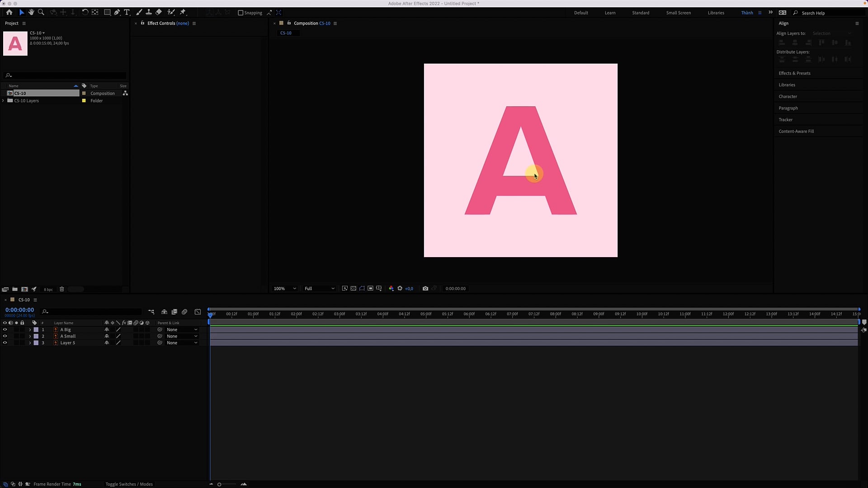Select the Clone Stamp tool

click(x=149, y=12)
